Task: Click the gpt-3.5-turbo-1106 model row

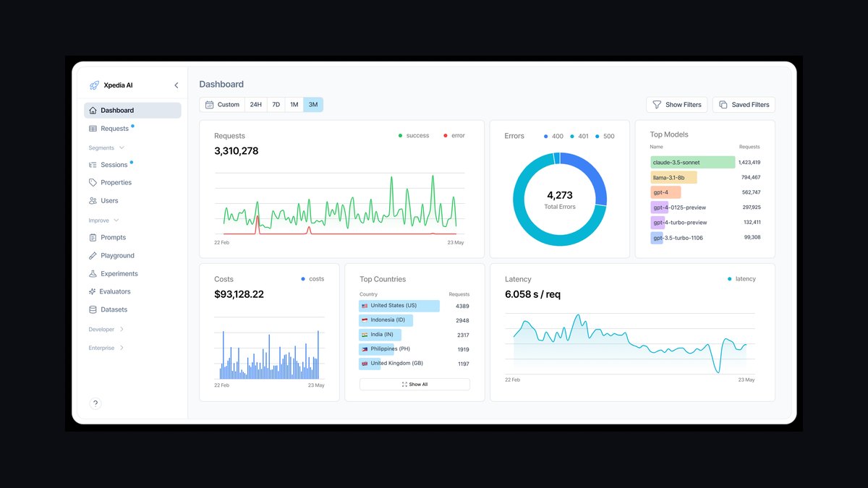Action: 705,238
